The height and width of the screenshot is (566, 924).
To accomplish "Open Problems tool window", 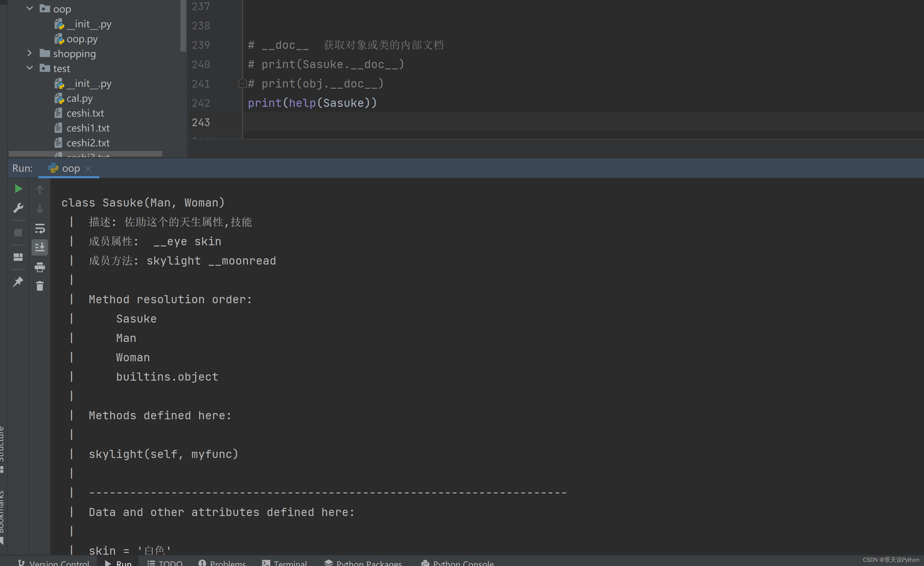I will (x=222, y=563).
